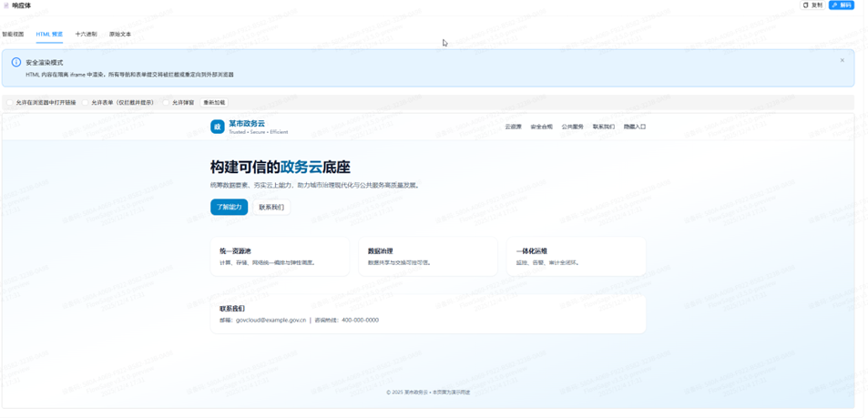Select the 统一资源池 card
Screen dimensions: 868x418
tap(281, 256)
